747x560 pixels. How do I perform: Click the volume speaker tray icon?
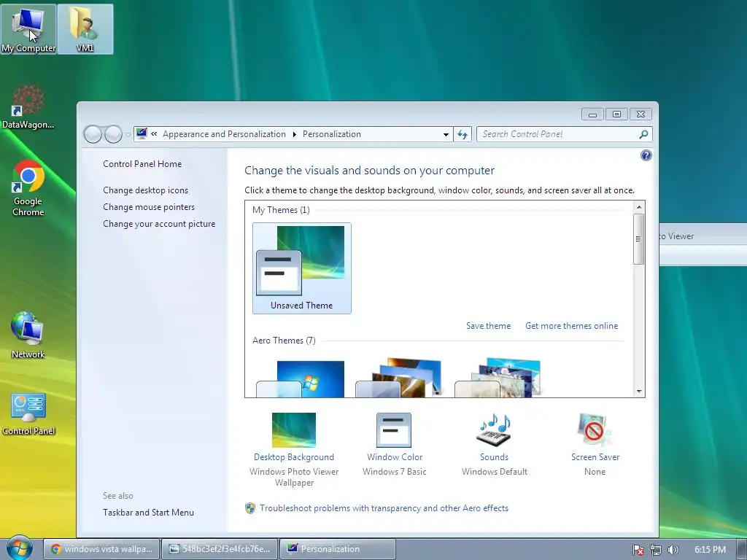coord(673,550)
